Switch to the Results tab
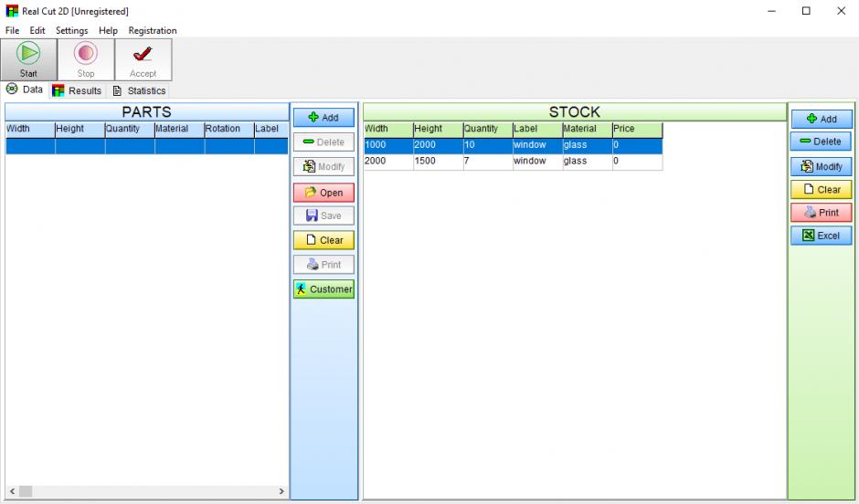Viewport: 859px width, 504px height. click(77, 90)
